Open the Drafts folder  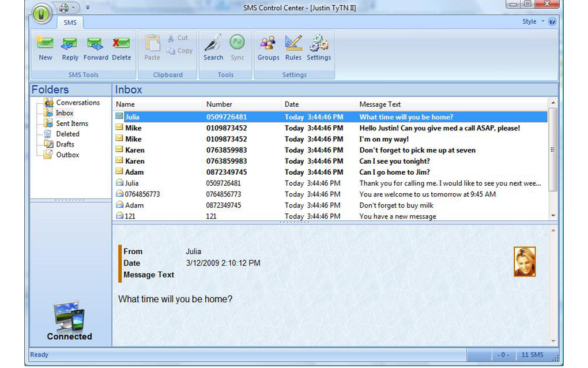point(65,144)
